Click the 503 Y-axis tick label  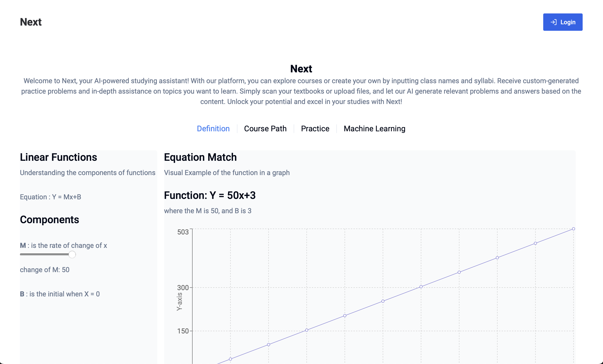click(183, 232)
